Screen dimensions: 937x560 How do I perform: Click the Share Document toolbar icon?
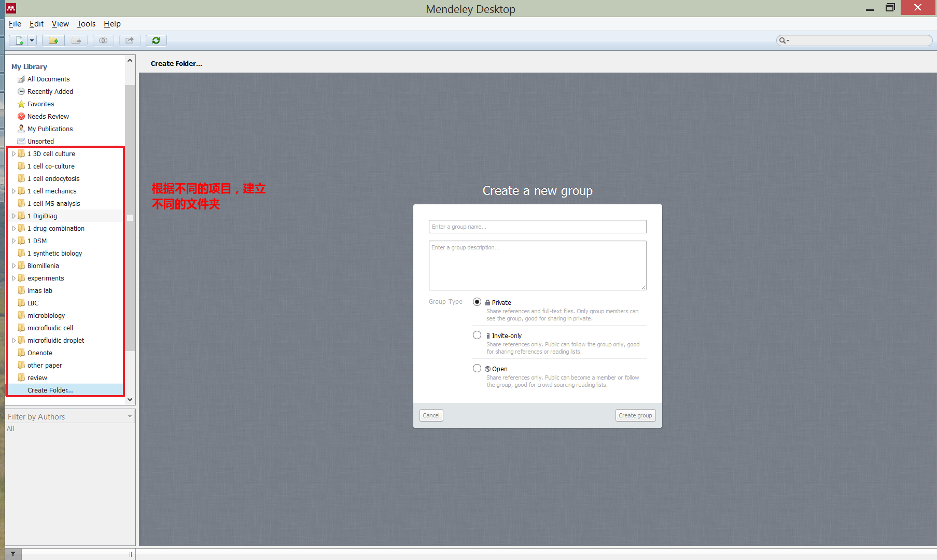click(x=130, y=40)
